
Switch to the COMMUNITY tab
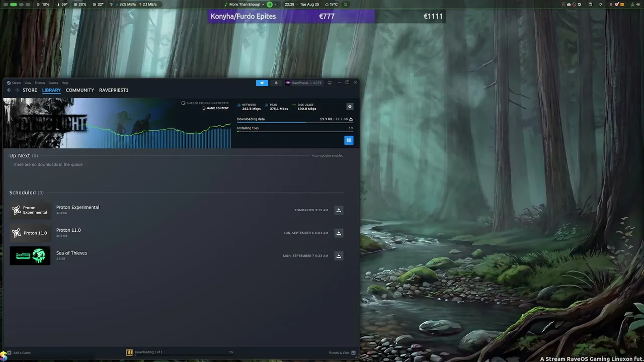(x=80, y=90)
